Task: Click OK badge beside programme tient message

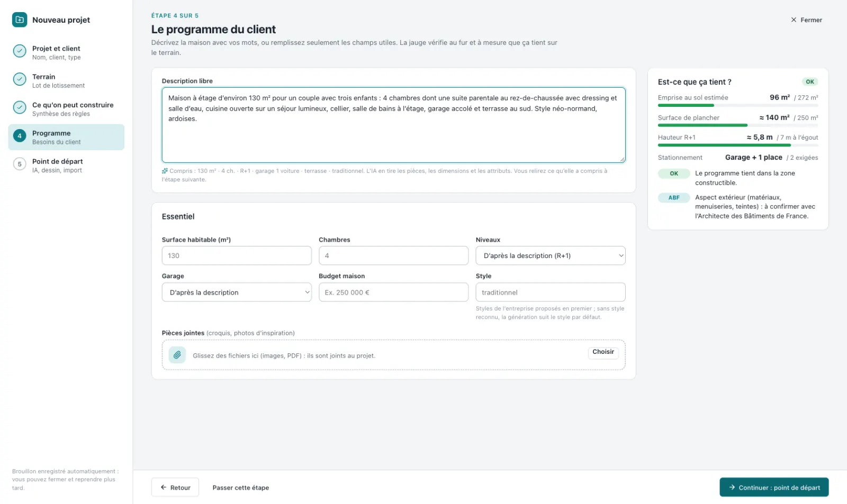Action: coord(674,173)
